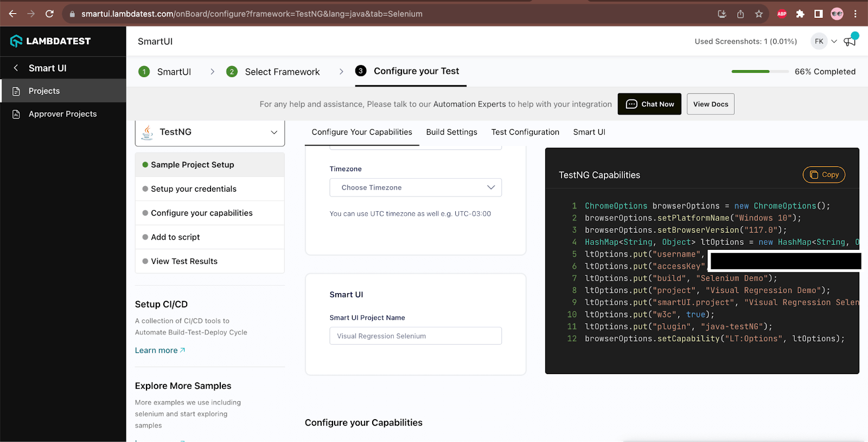Click the 66% completed progress bar

pyautogui.click(x=760, y=72)
